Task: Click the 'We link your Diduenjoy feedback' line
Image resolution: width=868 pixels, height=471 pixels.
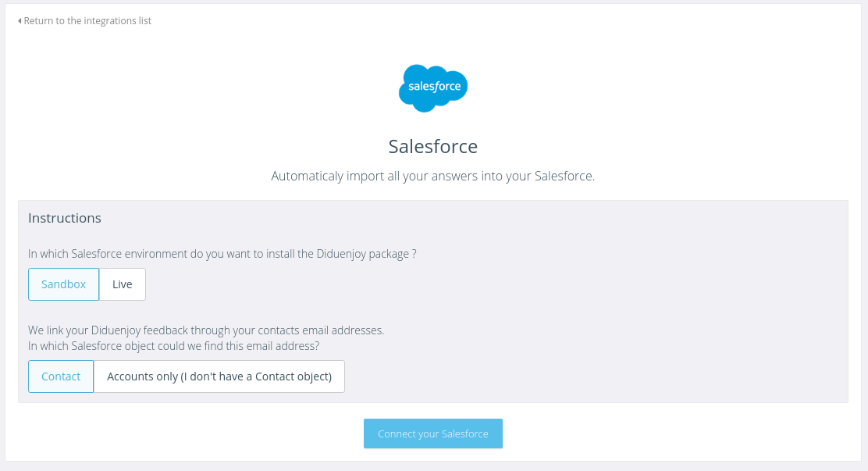Action: 206,330
